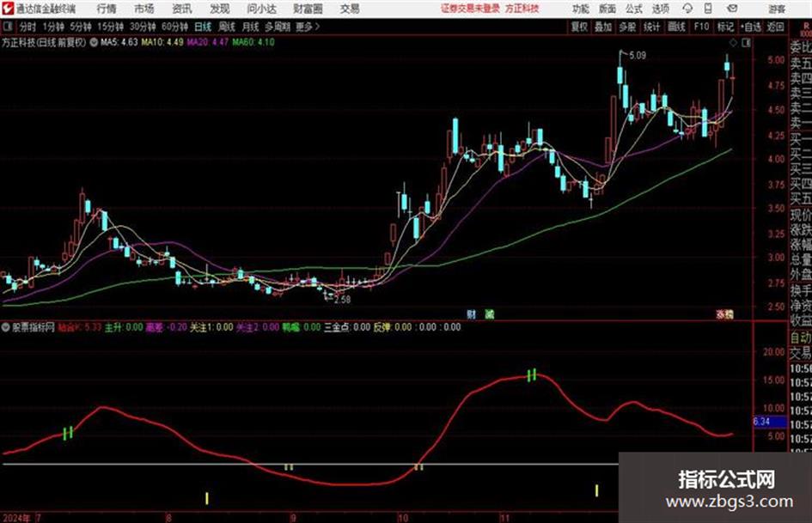Viewport: 812px width, 523px height.
Task: Click the 财 marker icon on chart
Action: click(x=471, y=313)
